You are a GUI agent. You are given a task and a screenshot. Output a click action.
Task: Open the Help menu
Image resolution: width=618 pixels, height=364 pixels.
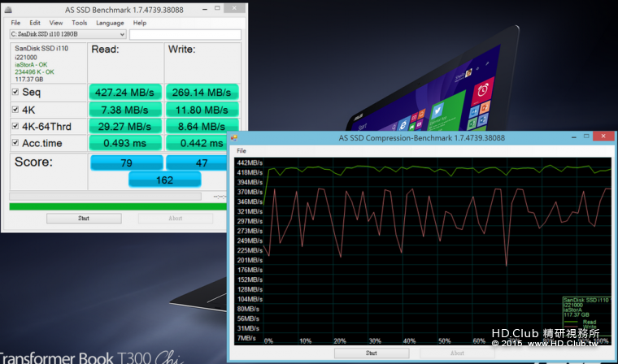tap(140, 23)
